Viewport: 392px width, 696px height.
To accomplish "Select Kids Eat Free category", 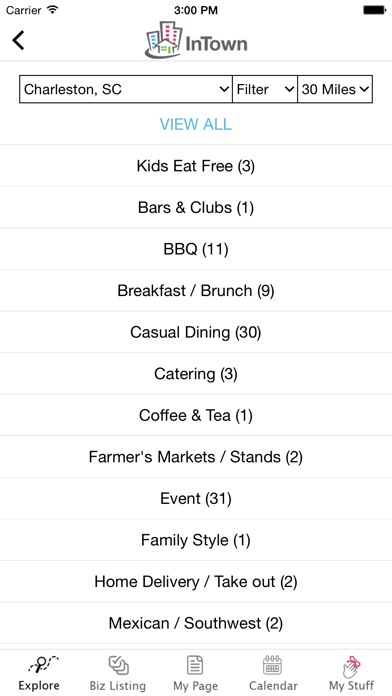I will click(x=196, y=166).
